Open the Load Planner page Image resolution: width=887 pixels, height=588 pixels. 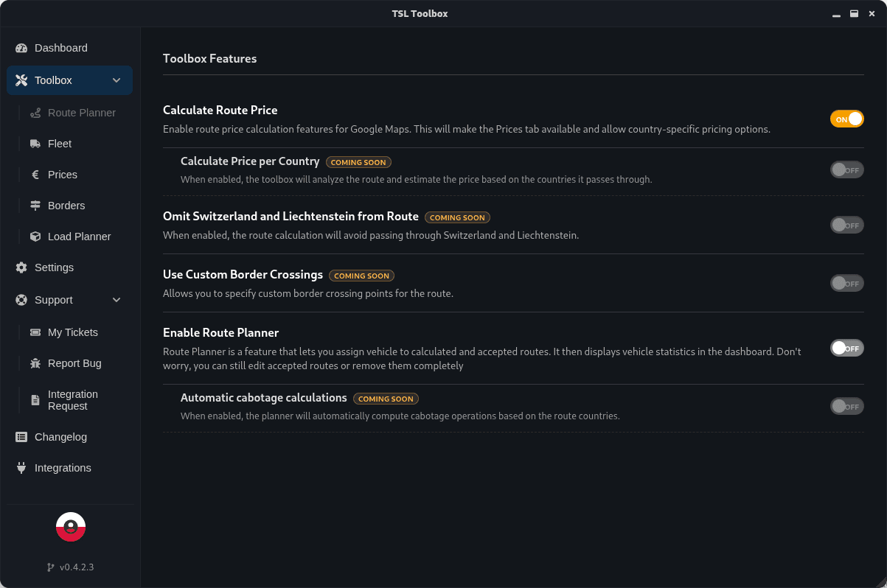click(x=75, y=237)
